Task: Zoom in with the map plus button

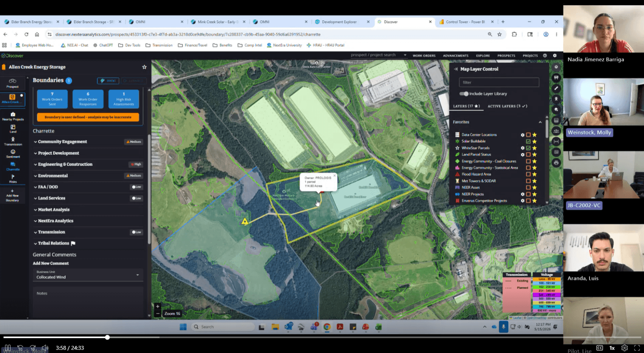Action: click(158, 306)
